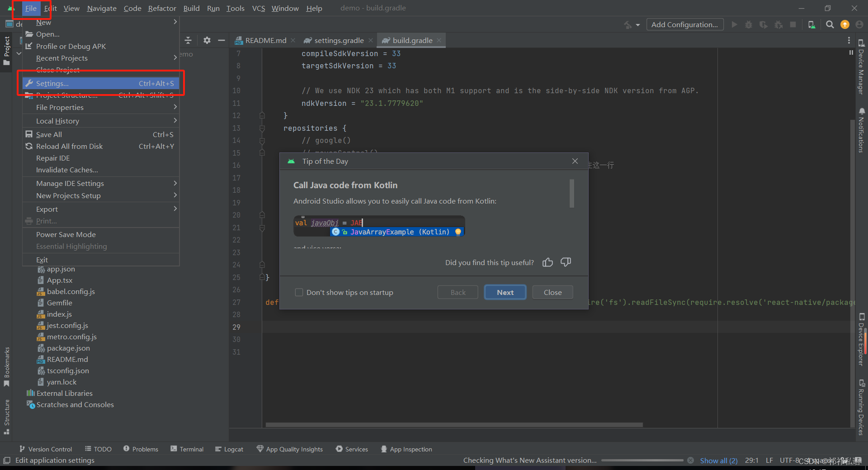Check Don't show tips on startup
Screen dimensions: 868x470
coord(299,292)
